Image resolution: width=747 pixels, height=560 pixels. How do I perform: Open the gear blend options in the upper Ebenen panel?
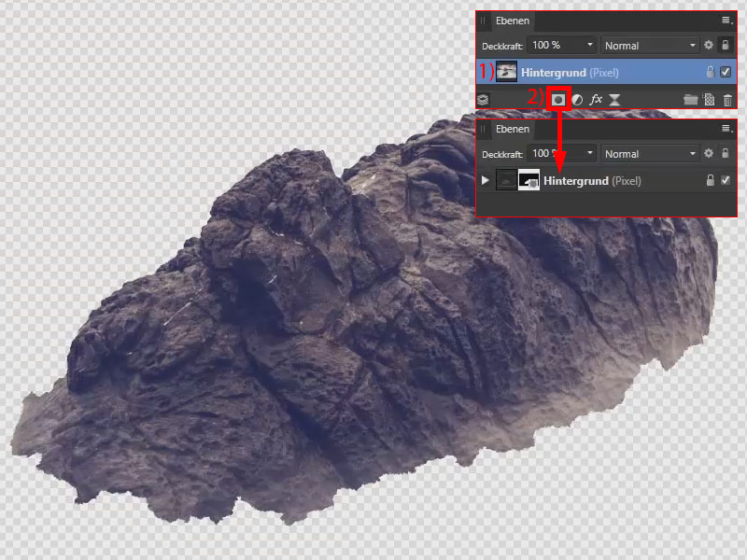[709, 45]
